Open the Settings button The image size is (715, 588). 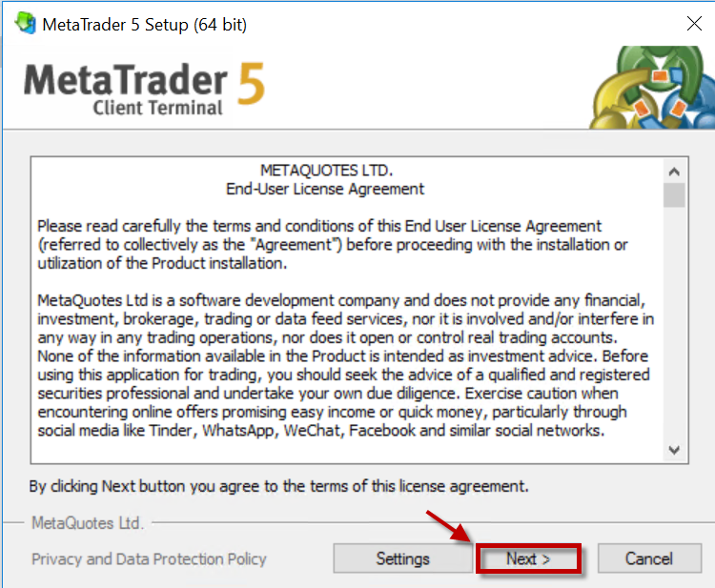402,558
